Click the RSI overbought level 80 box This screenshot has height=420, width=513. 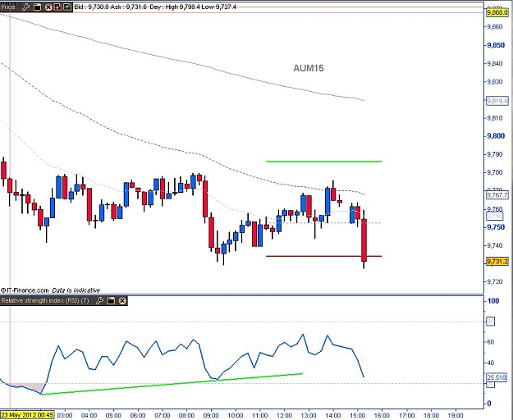490,322
